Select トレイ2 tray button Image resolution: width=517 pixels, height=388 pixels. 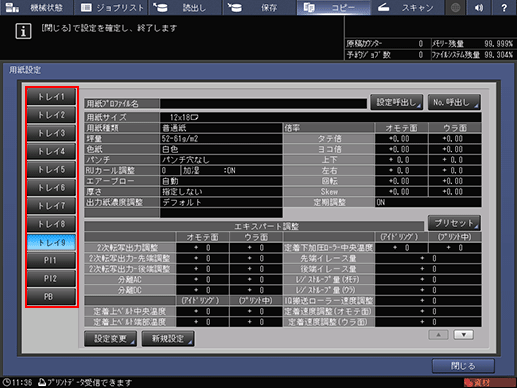coord(51,115)
